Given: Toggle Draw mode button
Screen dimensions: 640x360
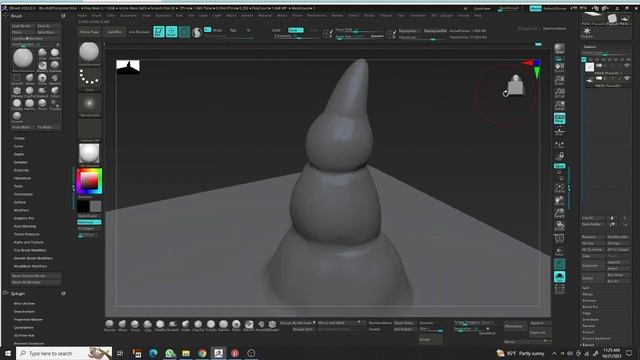Looking at the screenshot, I should pos(171,32).
